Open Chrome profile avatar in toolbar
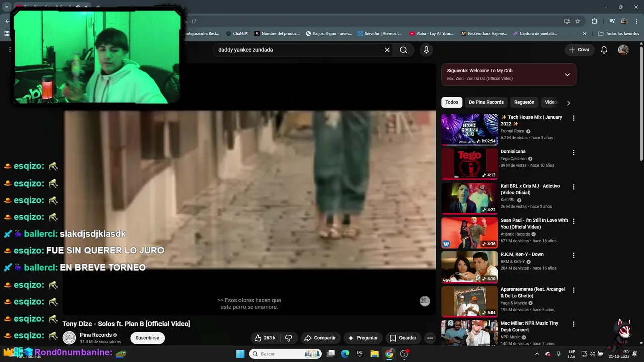 click(x=624, y=21)
